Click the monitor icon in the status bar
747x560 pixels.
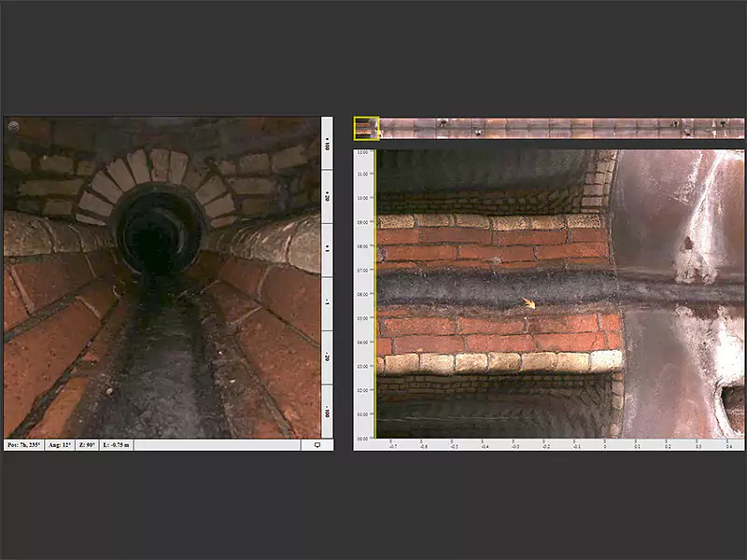pyautogui.click(x=317, y=445)
